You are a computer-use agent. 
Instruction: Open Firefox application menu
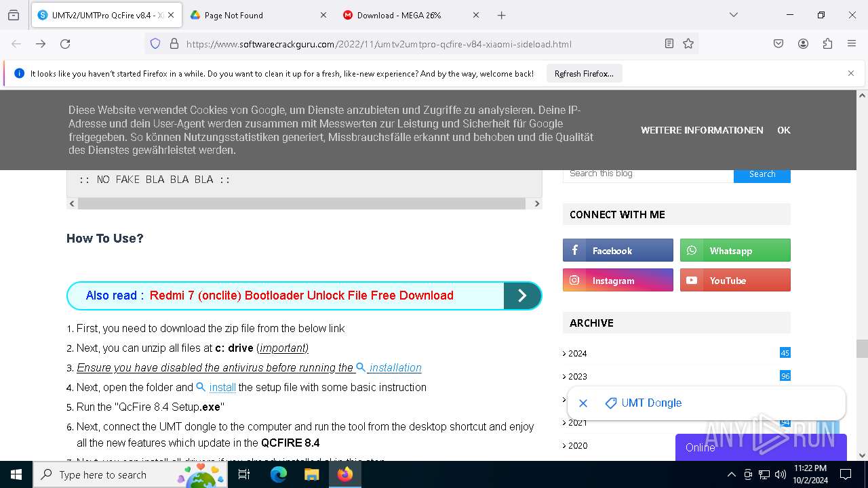pyautogui.click(x=852, y=43)
